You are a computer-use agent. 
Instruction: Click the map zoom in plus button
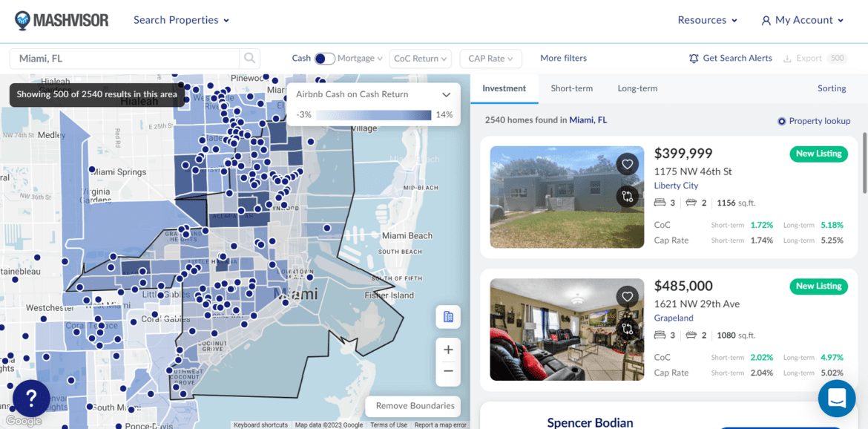click(448, 350)
